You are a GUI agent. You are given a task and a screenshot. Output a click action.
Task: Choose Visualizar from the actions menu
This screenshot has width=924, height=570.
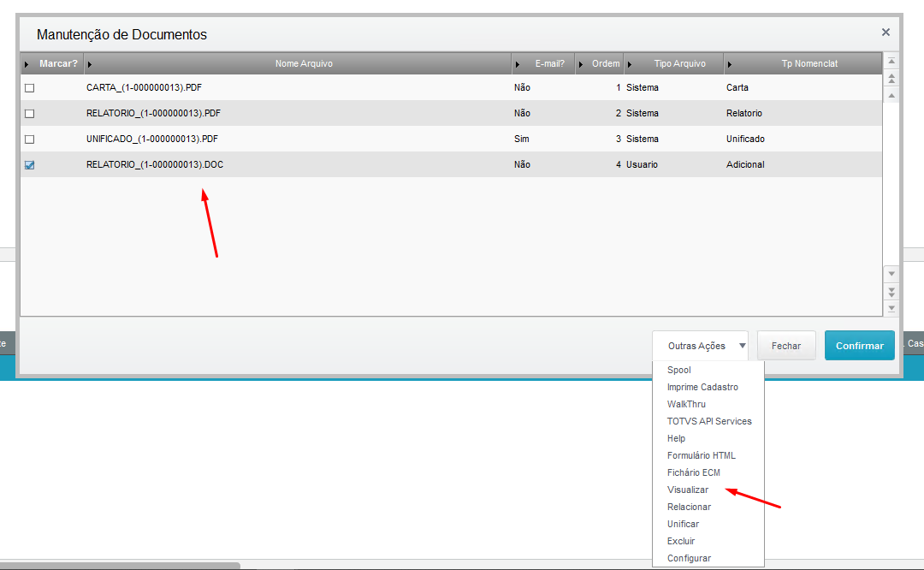pos(688,490)
